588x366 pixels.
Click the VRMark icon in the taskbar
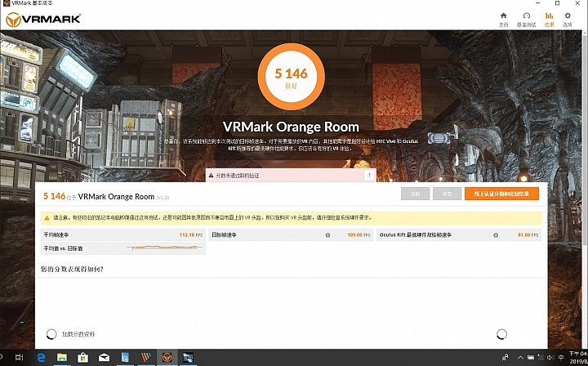click(167, 357)
